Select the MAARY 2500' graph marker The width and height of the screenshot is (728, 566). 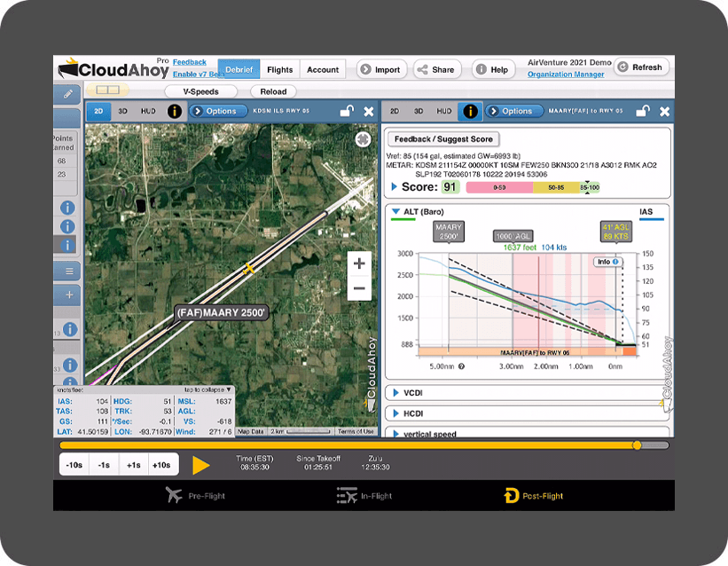point(448,232)
